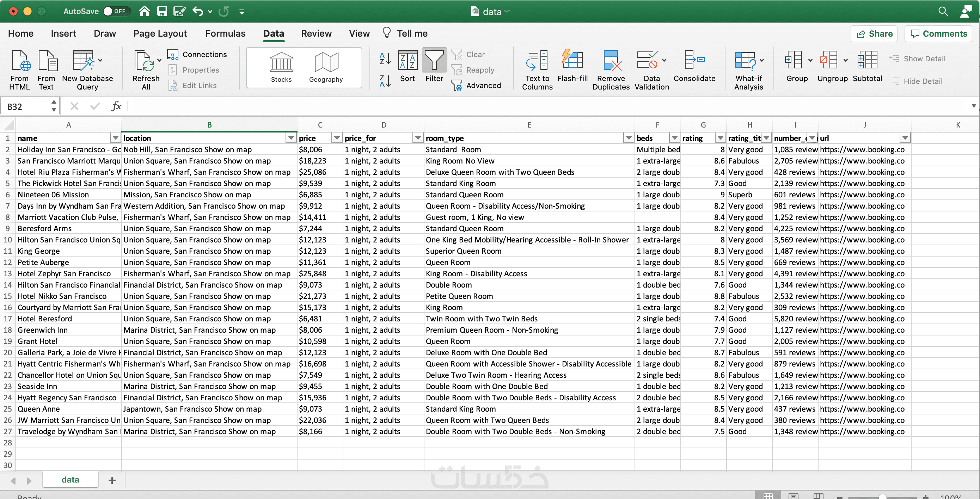Viewport: 980px width, 499px height.
Task: Click the Text to Columns icon
Action: tap(537, 61)
